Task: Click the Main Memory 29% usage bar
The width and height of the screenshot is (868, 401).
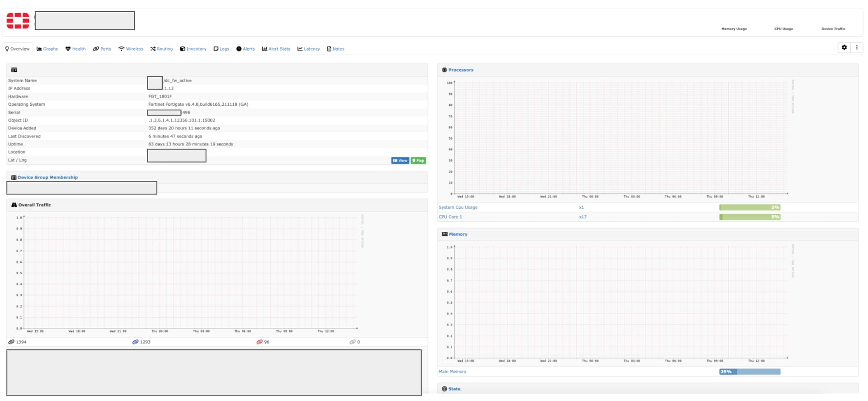Action: point(750,372)
